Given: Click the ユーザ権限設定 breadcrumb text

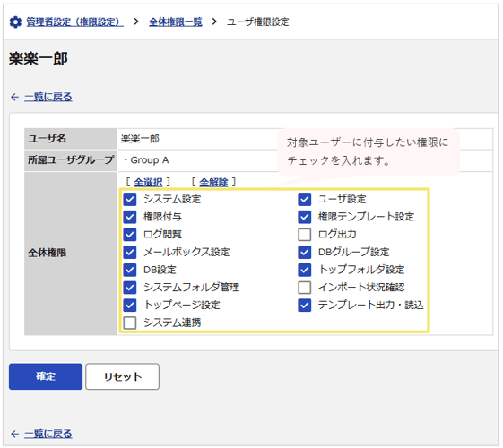Looking at the screenshot, I should point(258,22).
